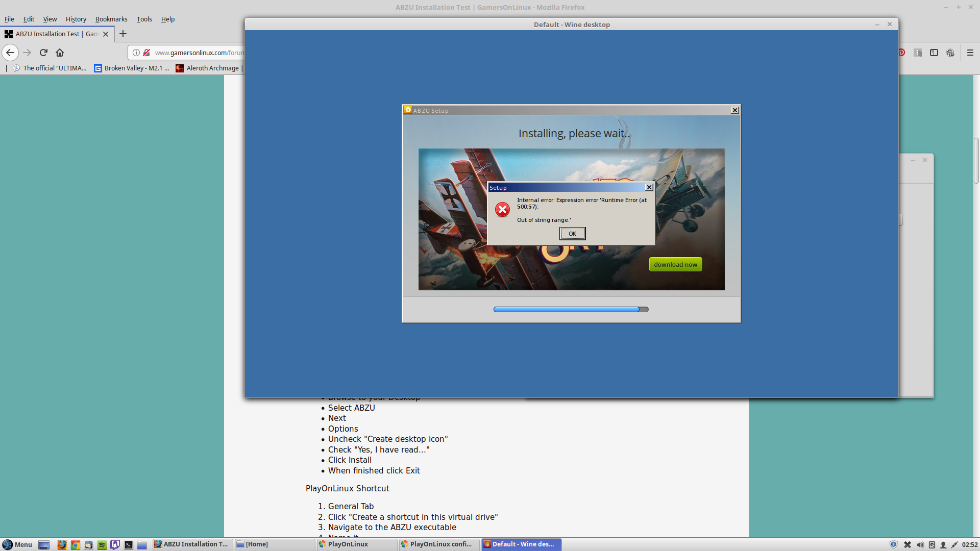
Task: Click the red error icon in Setup dialog
Action: (502, 210)
